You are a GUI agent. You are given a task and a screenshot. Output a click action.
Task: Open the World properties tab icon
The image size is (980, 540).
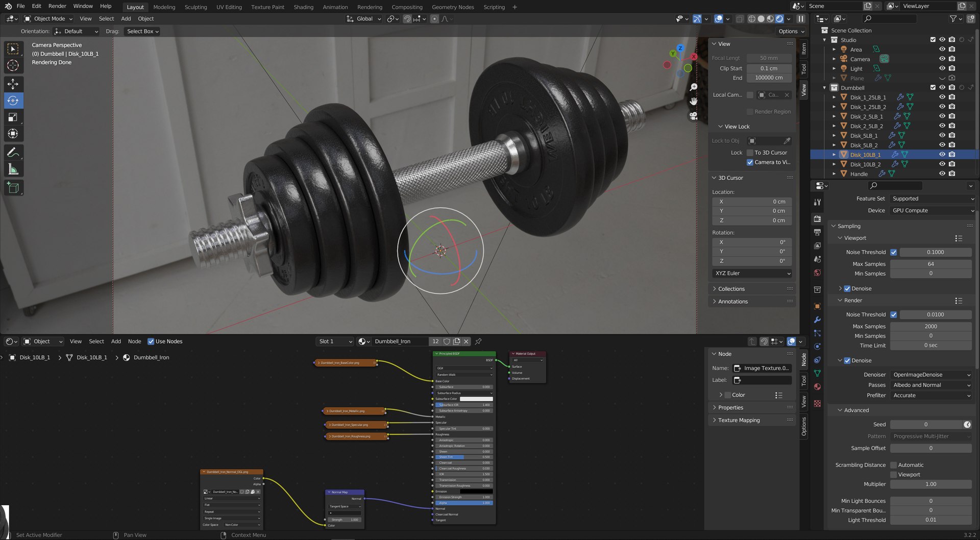(817, 273)
